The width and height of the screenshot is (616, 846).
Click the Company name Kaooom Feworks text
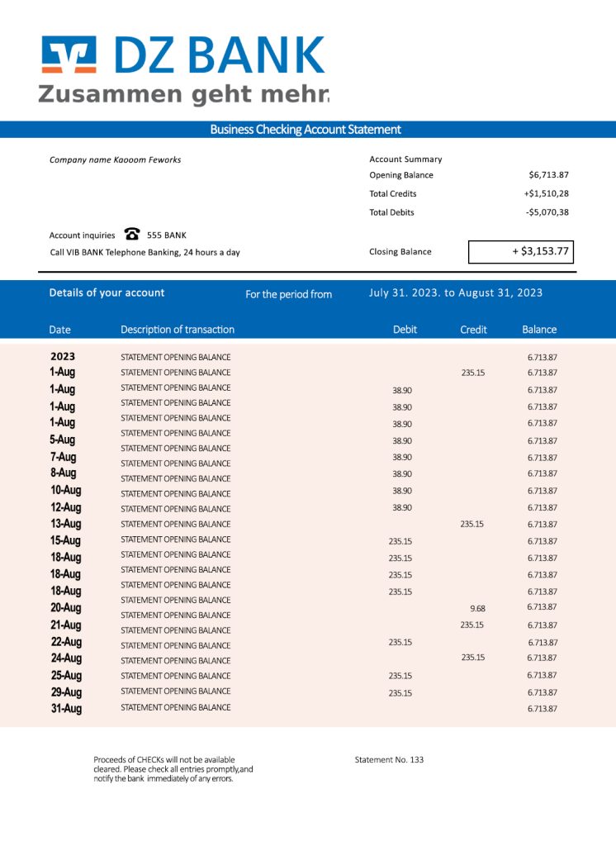click(115, 160)
